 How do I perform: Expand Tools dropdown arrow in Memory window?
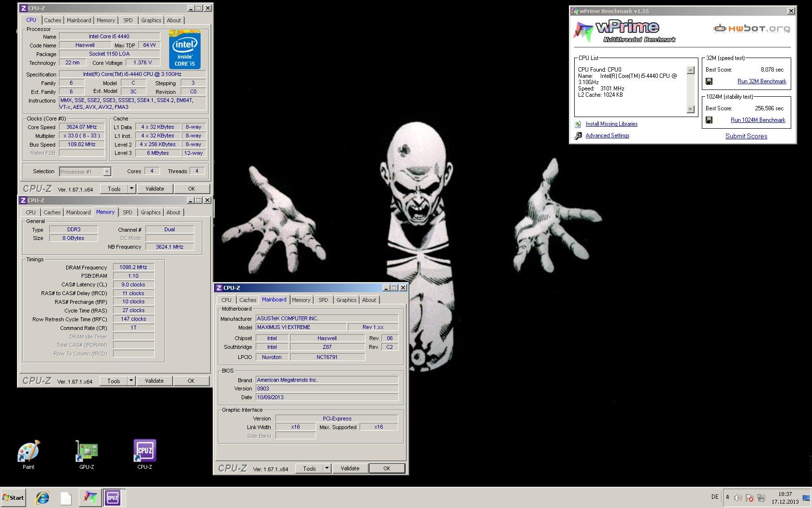tap(131, 381)
